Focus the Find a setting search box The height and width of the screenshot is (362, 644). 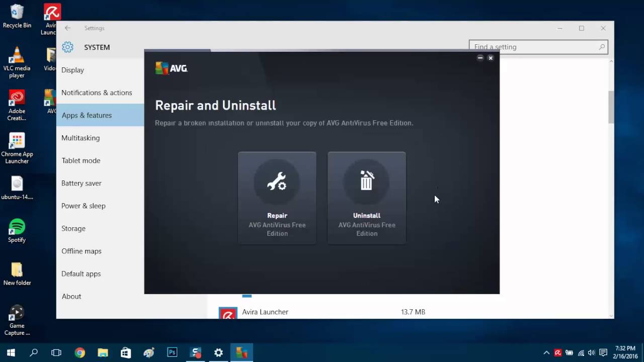[538, 47]
